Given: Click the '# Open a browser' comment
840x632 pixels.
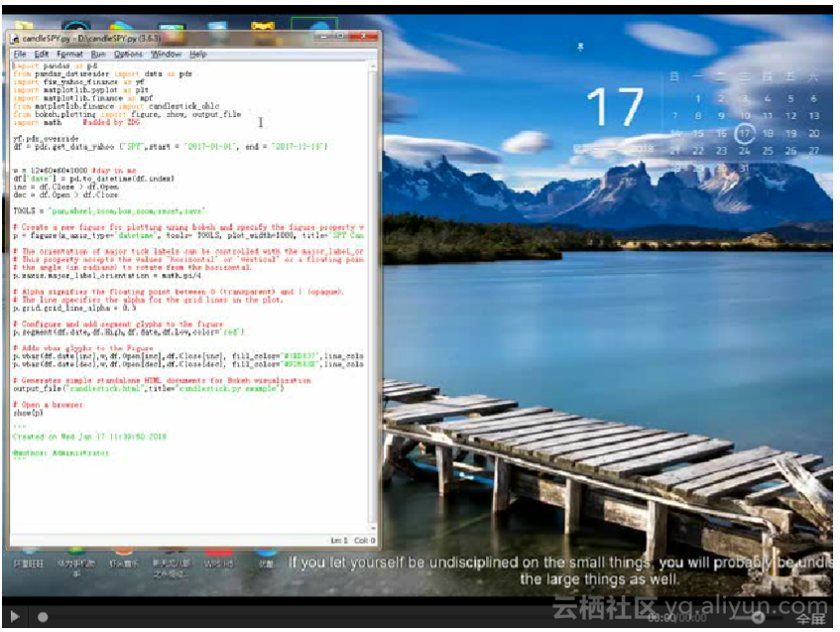Looking at the screenshot, I should [48, 405].
